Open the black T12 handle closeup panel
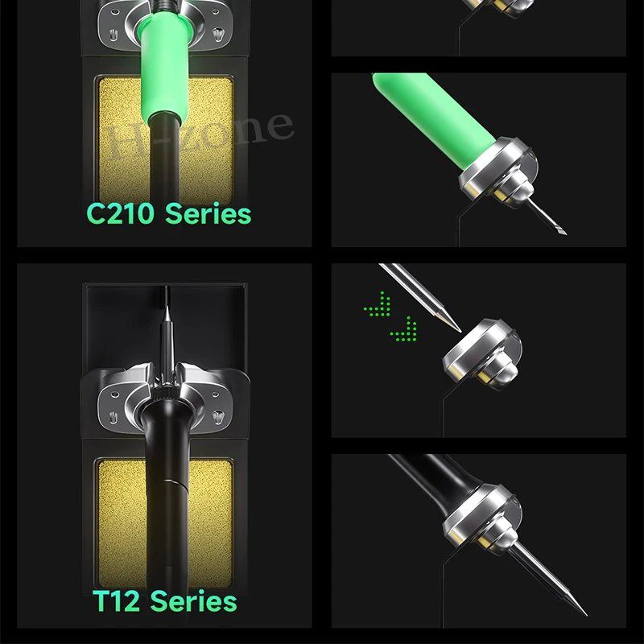 pos(479,541)
